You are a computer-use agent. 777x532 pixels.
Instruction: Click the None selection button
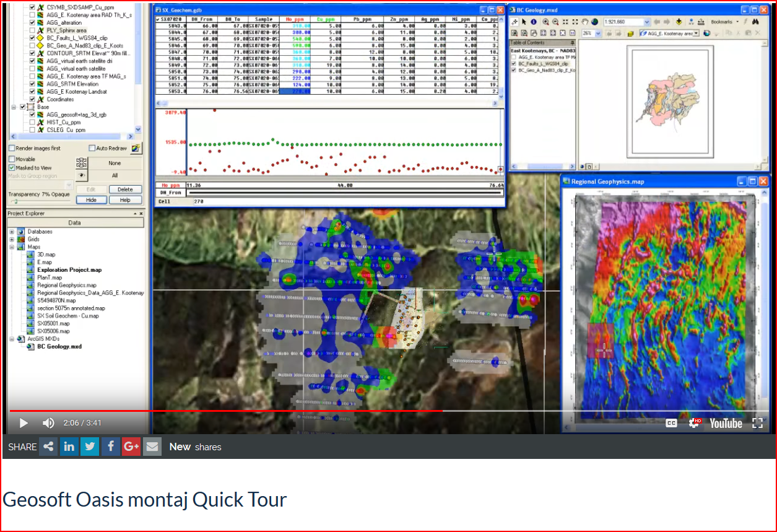pos(115,164)
